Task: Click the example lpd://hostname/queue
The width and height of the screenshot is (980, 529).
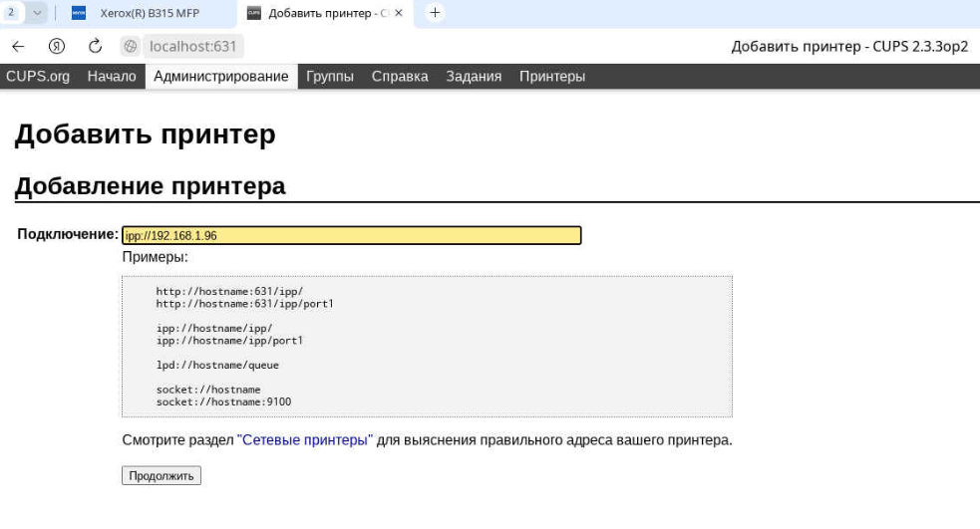Action: click(x=217, y=365)
